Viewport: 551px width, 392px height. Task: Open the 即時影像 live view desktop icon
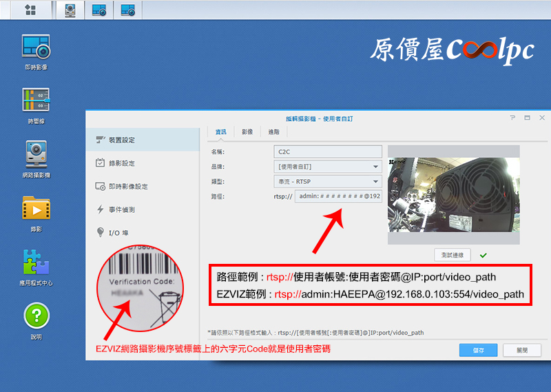click(x=37, y=52)
